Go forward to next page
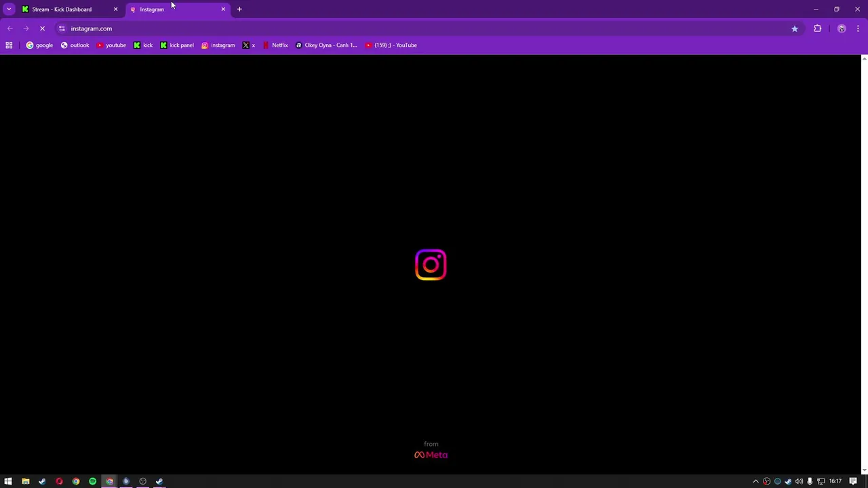The width and height of the screenshot is (868, 488). tap(26, 28)
